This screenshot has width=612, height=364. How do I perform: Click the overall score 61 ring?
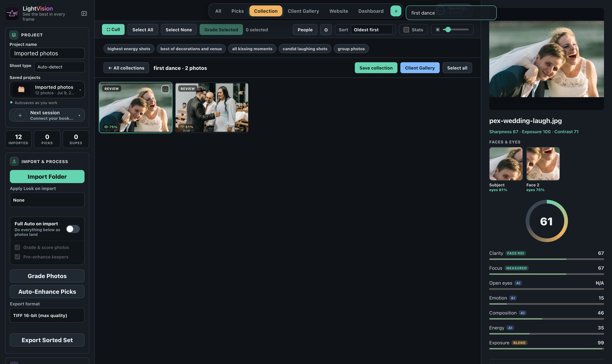tap(546, 221)
